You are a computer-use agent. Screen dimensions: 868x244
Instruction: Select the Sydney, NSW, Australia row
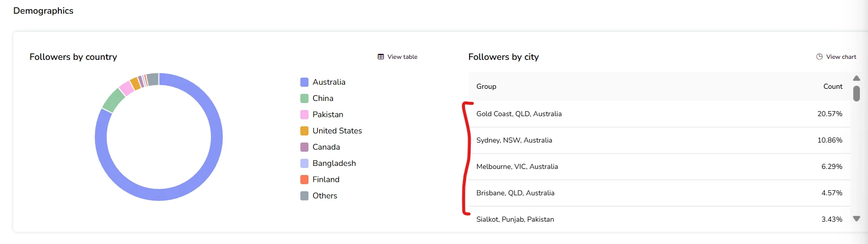pyautogui.click(x=514, y=141)
